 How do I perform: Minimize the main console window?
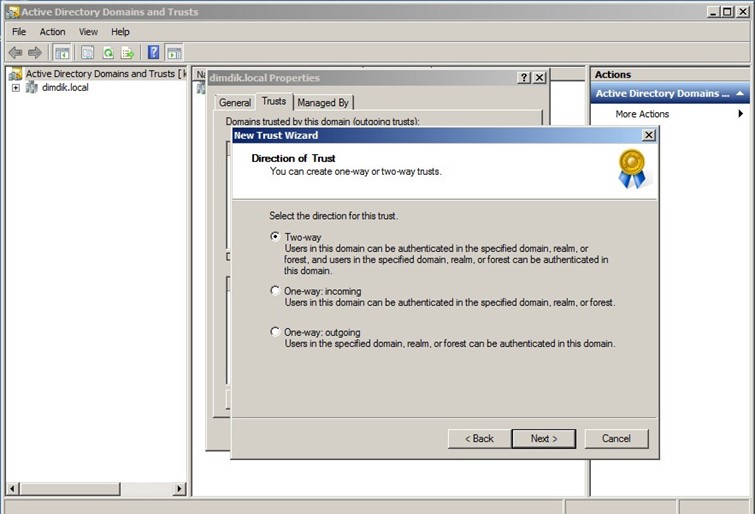[714, 12]
